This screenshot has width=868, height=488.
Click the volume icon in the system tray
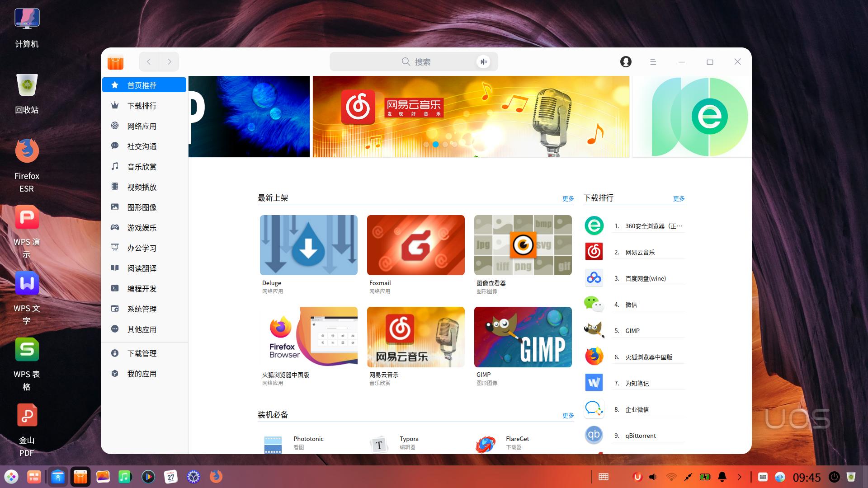pos(652,477)
